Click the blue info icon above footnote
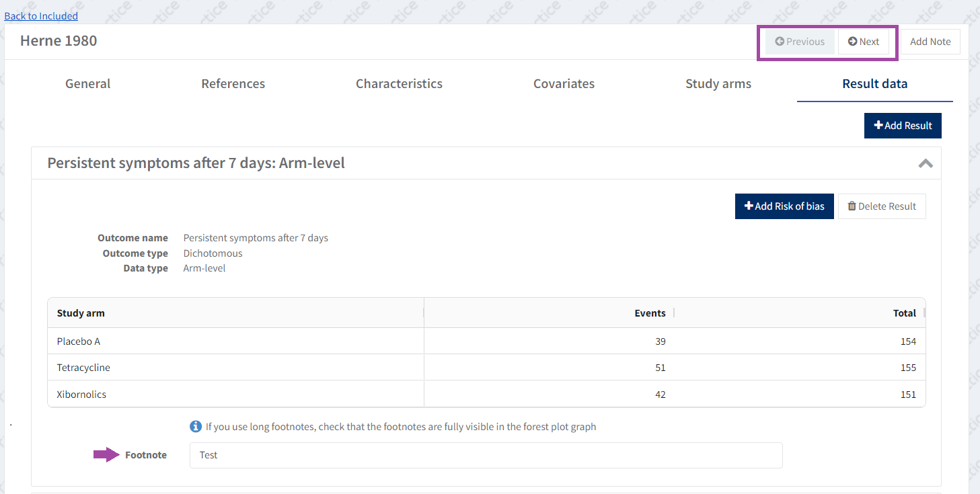The height and width of the screenshot is (494, 980). [x=196, y=427]
